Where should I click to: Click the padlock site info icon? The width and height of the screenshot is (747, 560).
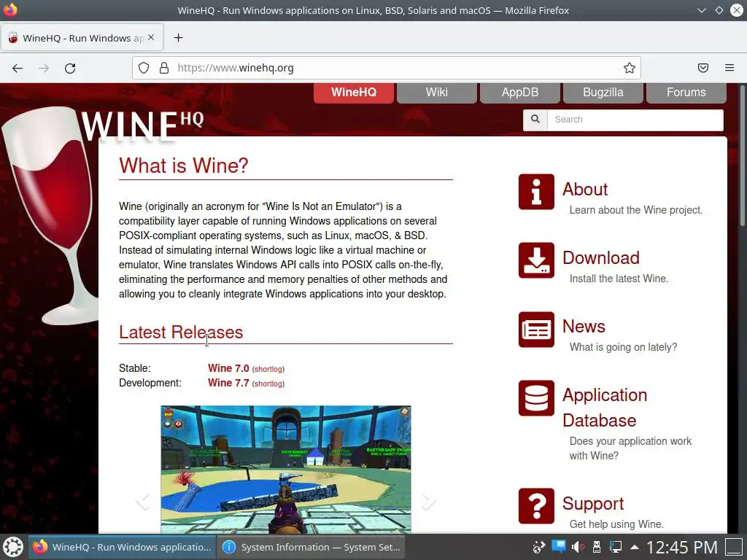click(x=164, y=68)
